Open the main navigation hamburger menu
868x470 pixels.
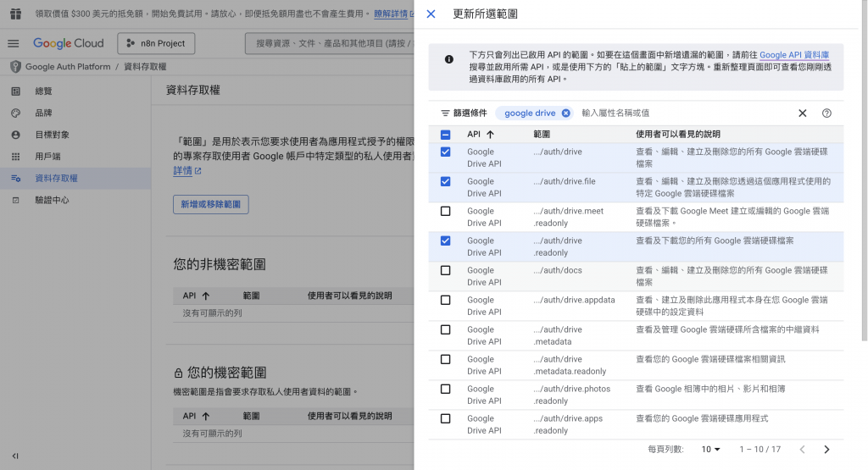[x=14, y=43]
